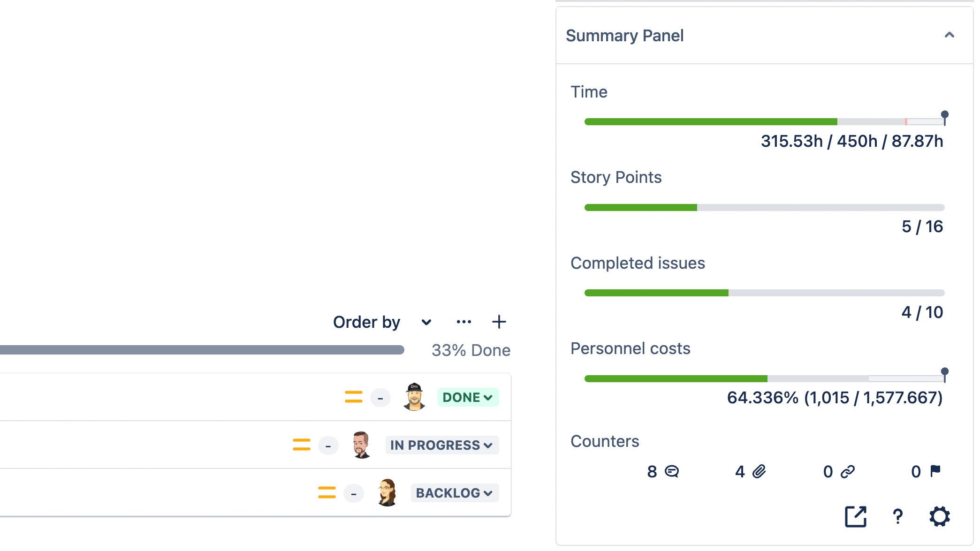This screenshot has width=980, height=551.
Task: Click the flagged issues counter icon
Action: pos(935,470)
